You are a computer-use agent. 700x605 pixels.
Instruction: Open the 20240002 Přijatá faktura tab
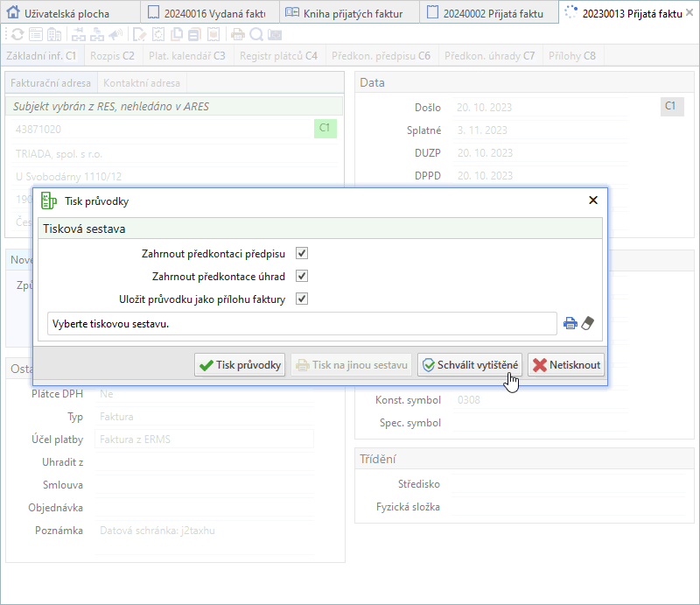[488, 12]
